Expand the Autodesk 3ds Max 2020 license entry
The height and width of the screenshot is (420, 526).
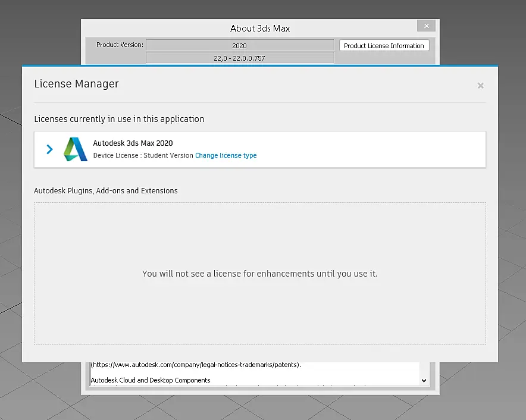[49, 149]
